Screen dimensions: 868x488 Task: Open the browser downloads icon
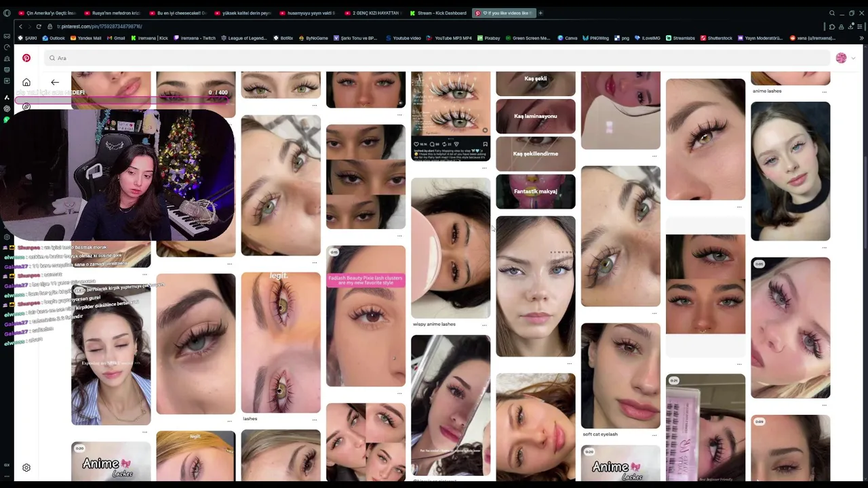tap(850, 26)
